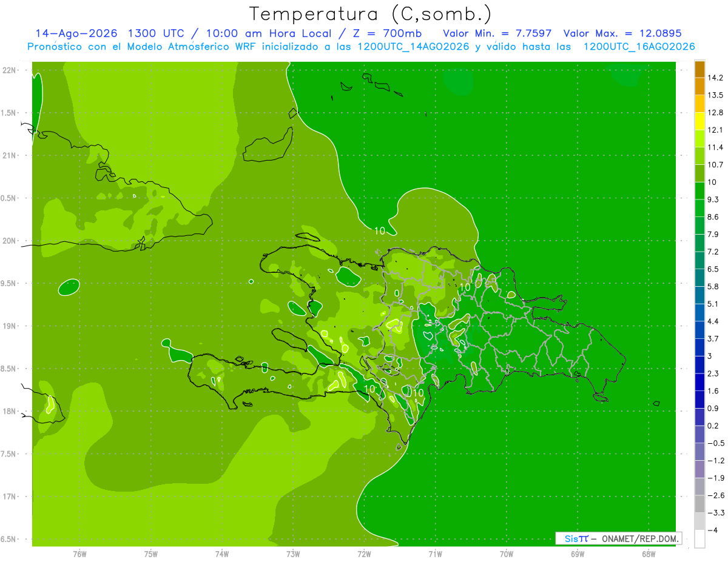728x562 pixels.
Task: Click "1200UTC_16AGO2026" valid-until time text
Action: tap(639, 47)
